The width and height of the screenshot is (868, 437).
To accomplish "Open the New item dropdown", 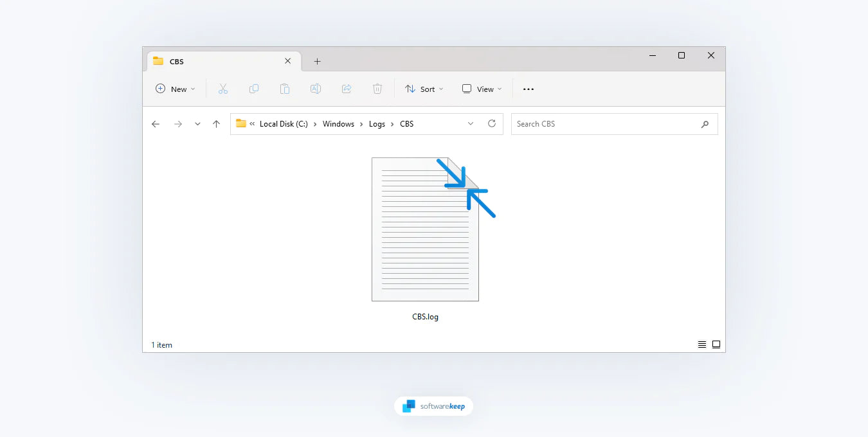I will (175, 89).
